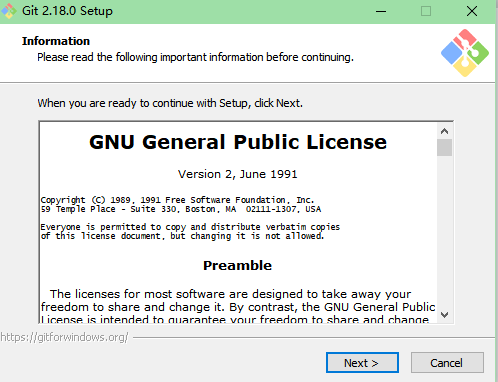Click the Cancel button
This screenshot has height=382, width=498.
[x=447, y=363]
